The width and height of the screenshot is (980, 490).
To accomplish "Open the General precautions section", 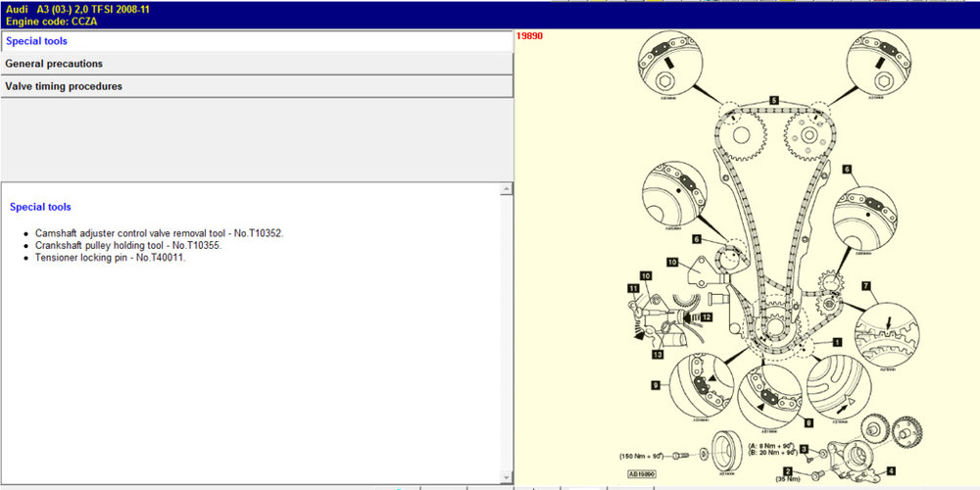I will (256, 64).
